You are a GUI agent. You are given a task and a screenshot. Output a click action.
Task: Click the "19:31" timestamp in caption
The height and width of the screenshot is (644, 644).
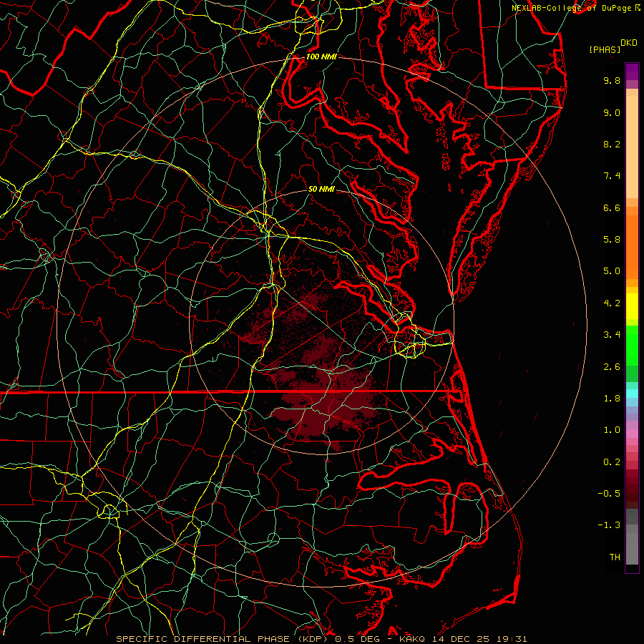512,639
